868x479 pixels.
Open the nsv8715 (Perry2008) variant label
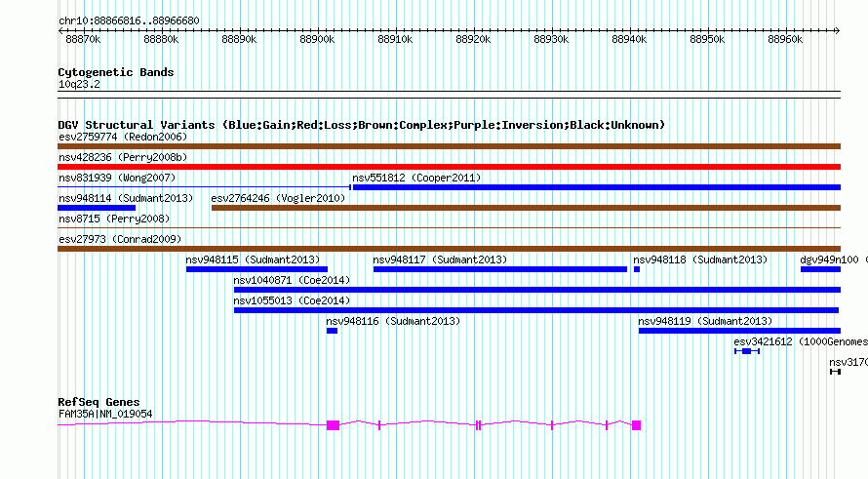coord(114,219)
